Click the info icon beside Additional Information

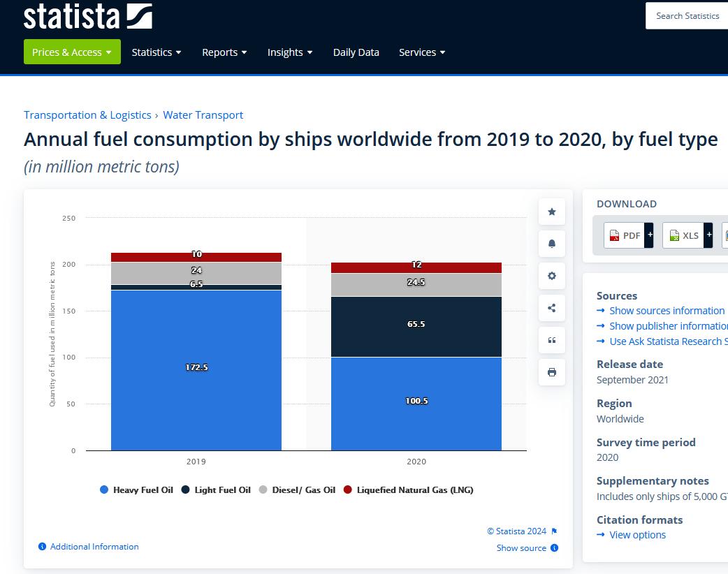point(43,547)
